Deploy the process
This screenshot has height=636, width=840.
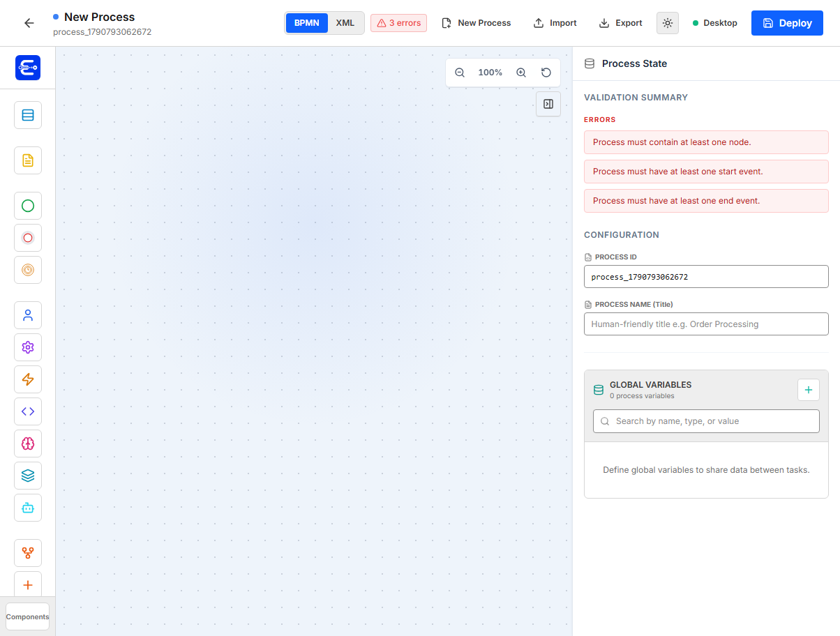tap(787, 23)
